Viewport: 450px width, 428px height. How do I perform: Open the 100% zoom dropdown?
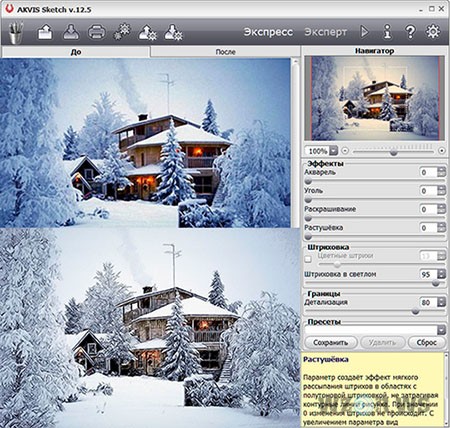pos(334,151)
